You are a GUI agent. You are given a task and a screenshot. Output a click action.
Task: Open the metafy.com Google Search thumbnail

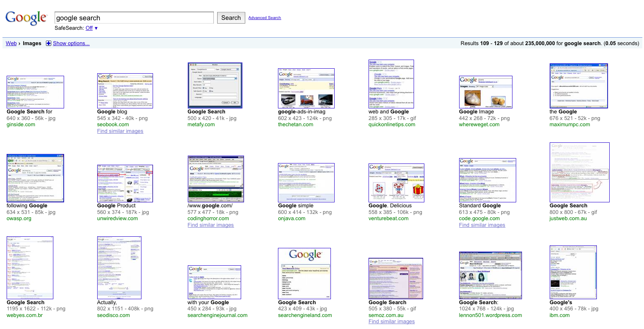click(215, 86)
